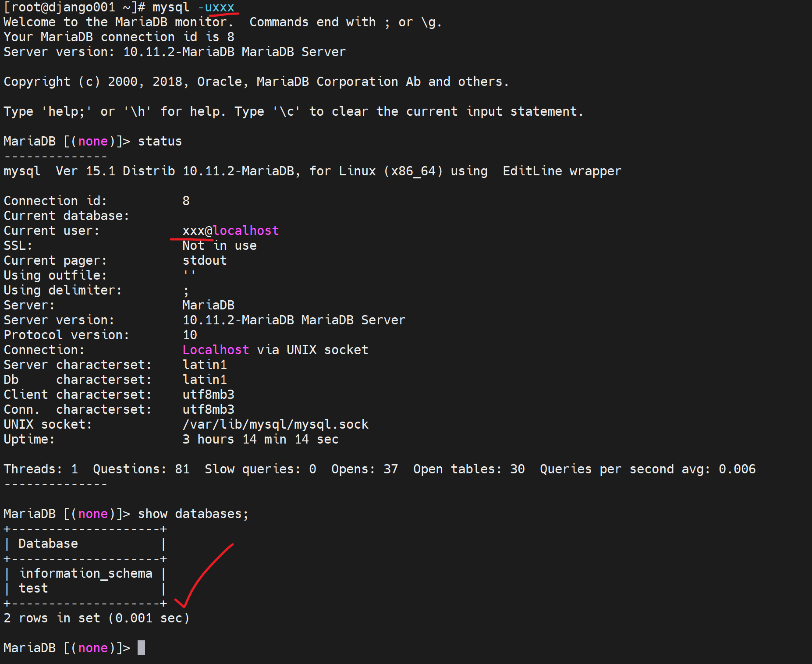Click the "[root@django001 ~]#" shell prompt
The image size is (812, 664).
click(x=74, y=7)
